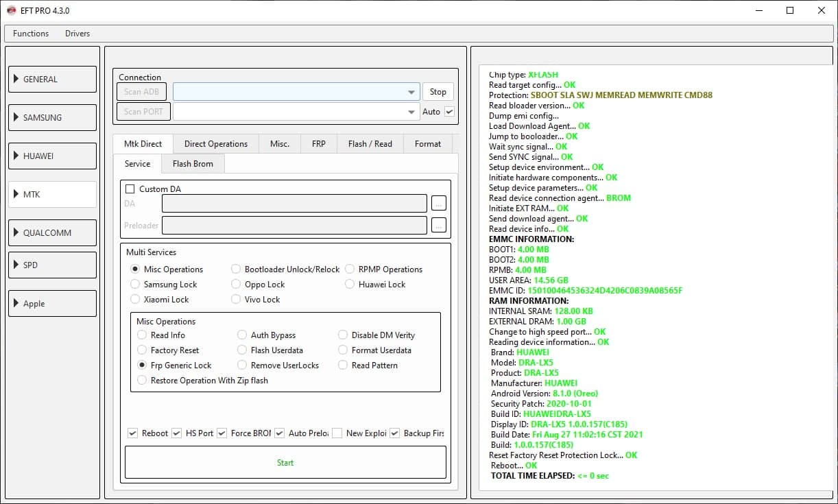This screenshot has width=838, height=504.
Task: Toggle the Auto checkbox
Action: (x=449, y=111)
